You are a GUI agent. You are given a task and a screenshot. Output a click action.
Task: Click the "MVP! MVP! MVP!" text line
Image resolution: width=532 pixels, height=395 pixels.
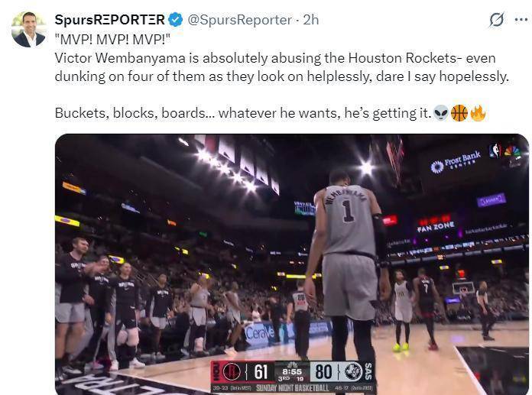click(x=112, y=39)
